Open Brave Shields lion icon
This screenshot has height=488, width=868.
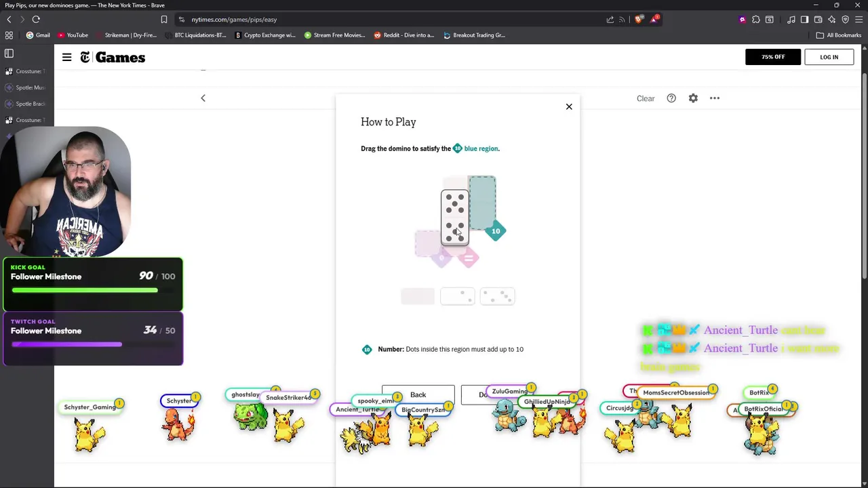point(638,20)
